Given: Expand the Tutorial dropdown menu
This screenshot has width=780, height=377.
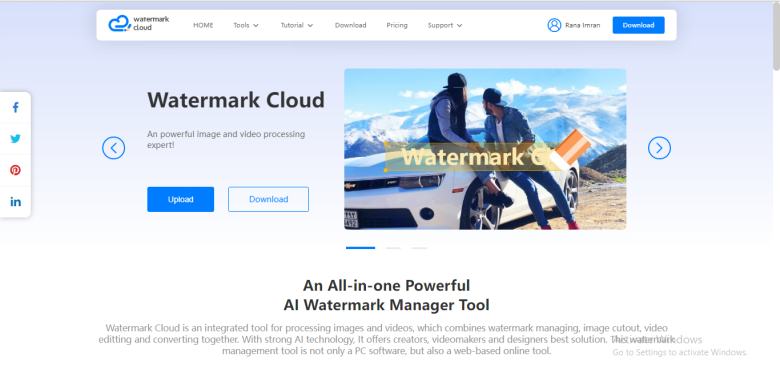Looking at the screenshot, I should pyautogui.click(x=297, y=25).
